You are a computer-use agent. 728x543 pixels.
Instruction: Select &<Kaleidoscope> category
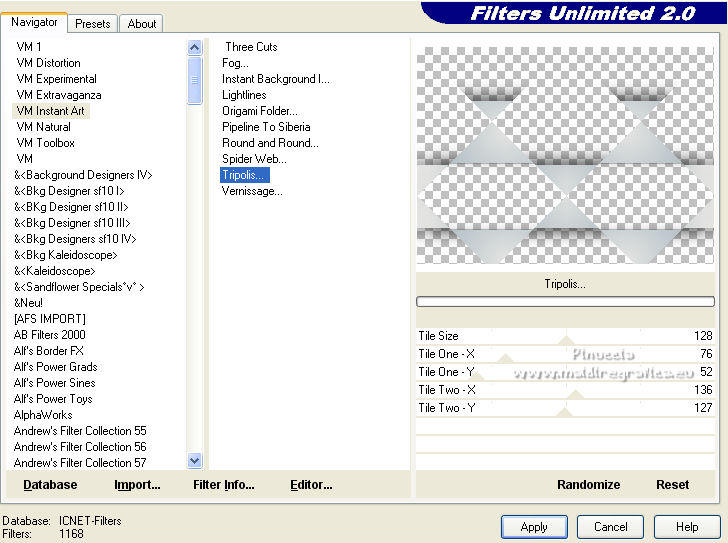click(x=55, y=271)
